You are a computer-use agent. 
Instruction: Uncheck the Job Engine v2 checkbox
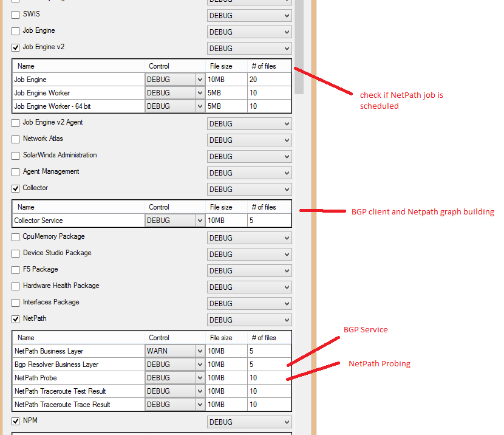[x=15, y=47]
